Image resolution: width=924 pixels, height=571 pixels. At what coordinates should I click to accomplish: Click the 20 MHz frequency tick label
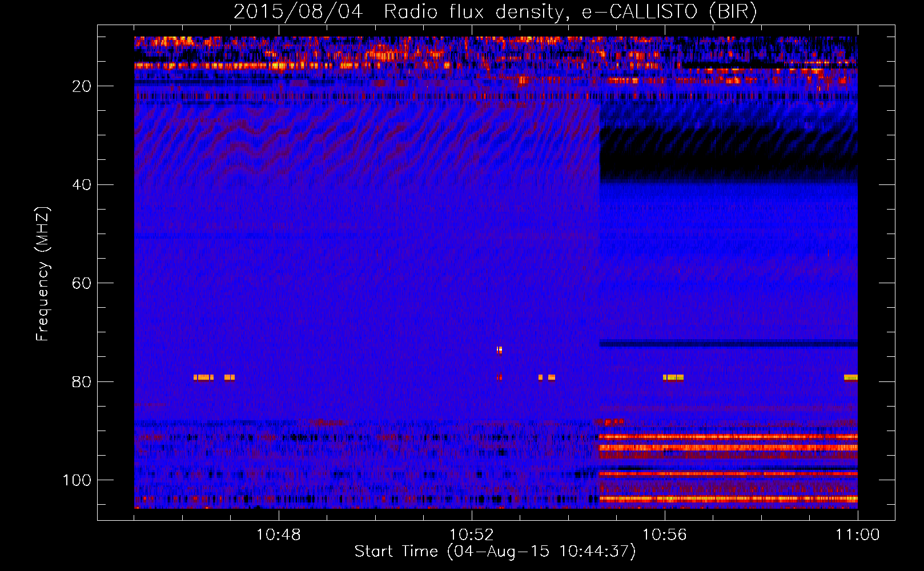(82, 86)
